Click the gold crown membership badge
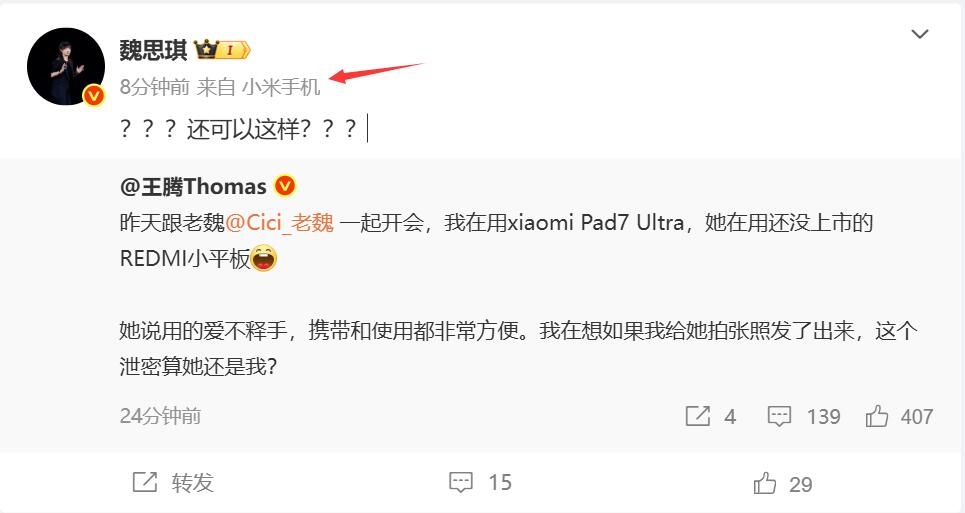Image resolution: width=965 pixels, height=513 pixels. [x=222, y=50]
